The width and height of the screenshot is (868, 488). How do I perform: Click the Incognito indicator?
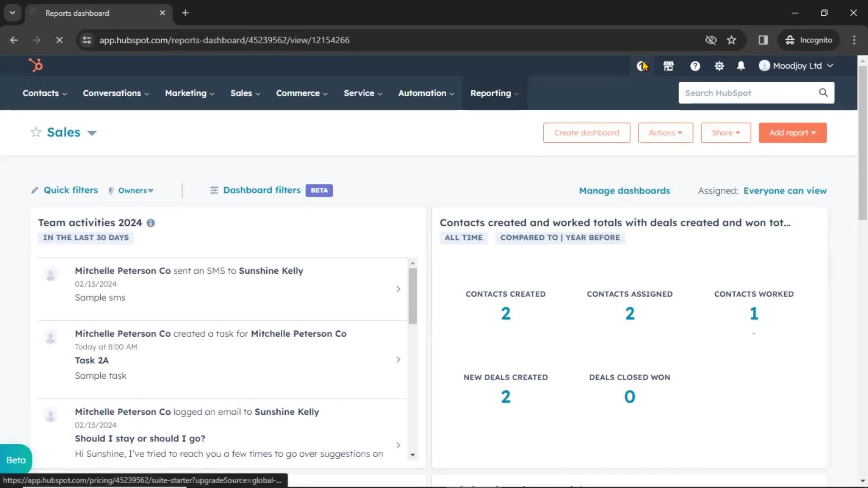click(809, 40)
